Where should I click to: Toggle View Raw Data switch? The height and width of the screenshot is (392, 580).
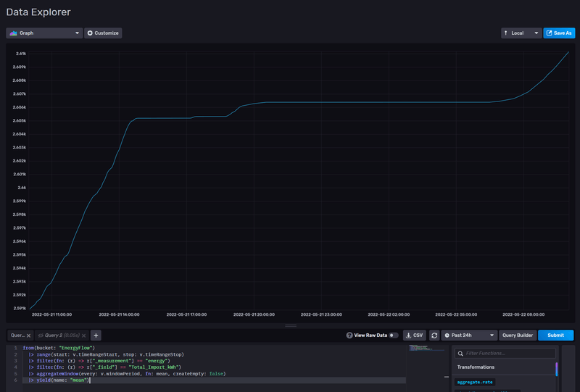pyautogui.click(x=394, y=335)
